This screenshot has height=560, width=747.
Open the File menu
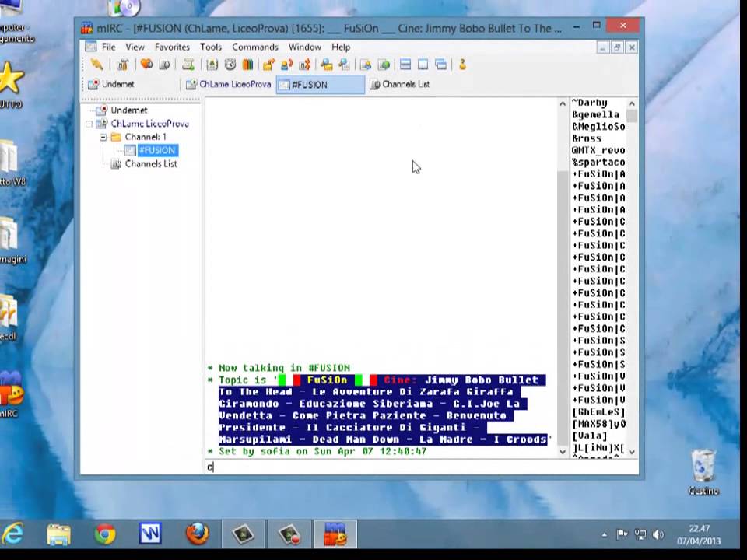tap(109, 47)
